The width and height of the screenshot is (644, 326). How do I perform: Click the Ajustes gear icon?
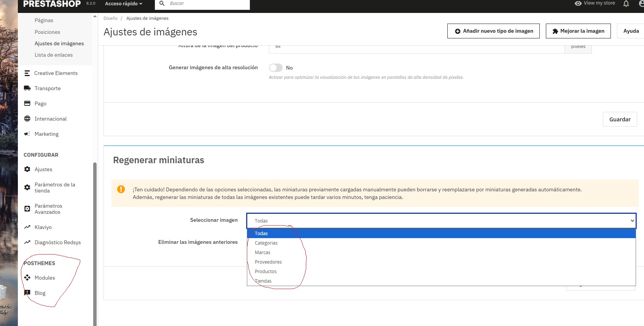point(27,169)
